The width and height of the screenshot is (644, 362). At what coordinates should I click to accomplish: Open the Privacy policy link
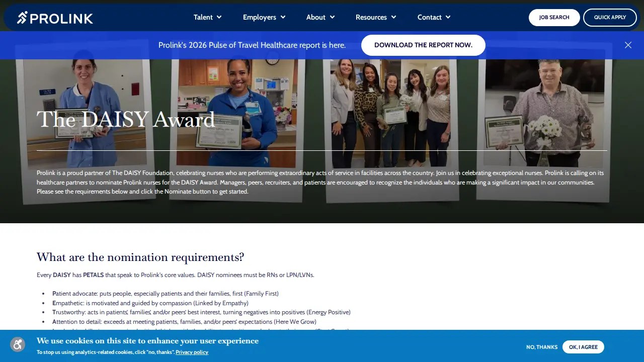(192, 352)
